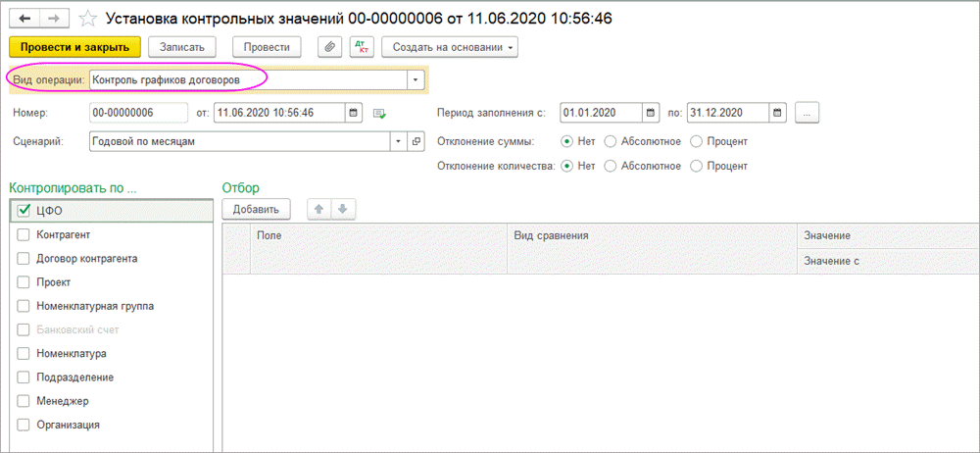Expand the Вид операции dropdown

(416, 78)
